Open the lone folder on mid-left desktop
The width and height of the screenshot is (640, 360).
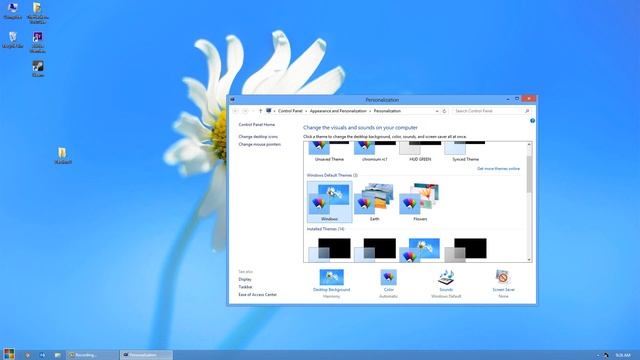point(62,153)
